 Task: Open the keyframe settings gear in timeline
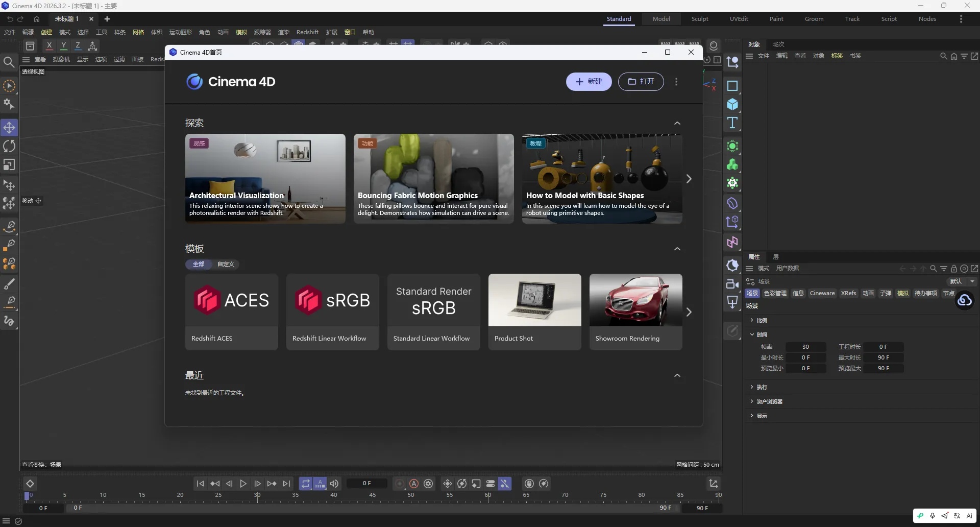(429, 484)
